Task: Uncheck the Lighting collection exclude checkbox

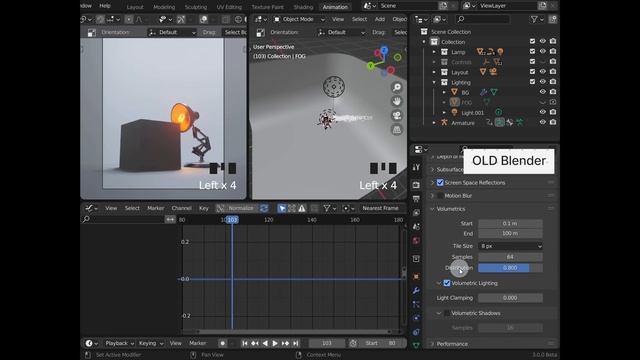Action: tap(532, 82)
